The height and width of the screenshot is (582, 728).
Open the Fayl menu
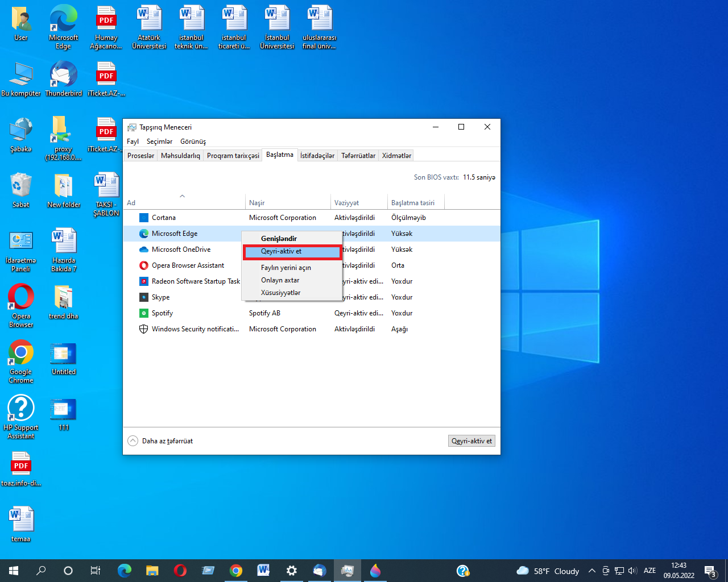pos(133,142)
